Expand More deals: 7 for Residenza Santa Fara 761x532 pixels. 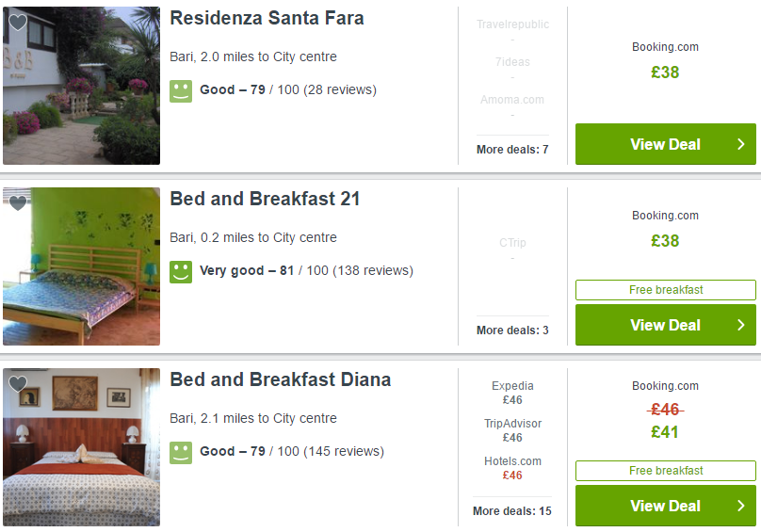[x=512, y=150]
